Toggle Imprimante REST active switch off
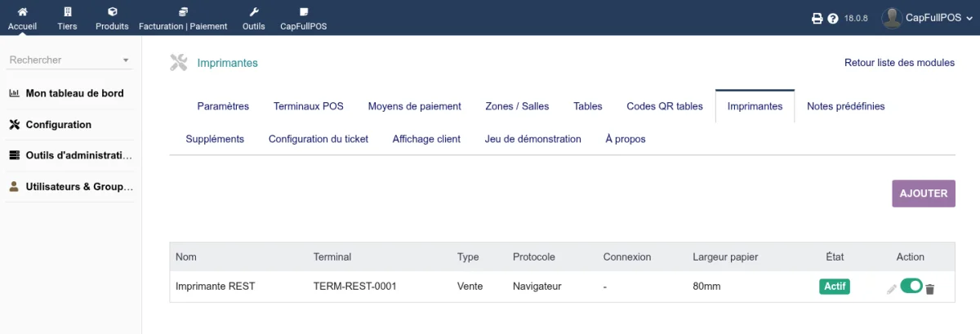This screenshot has width=980, height=334. click(x=911, y=286)
